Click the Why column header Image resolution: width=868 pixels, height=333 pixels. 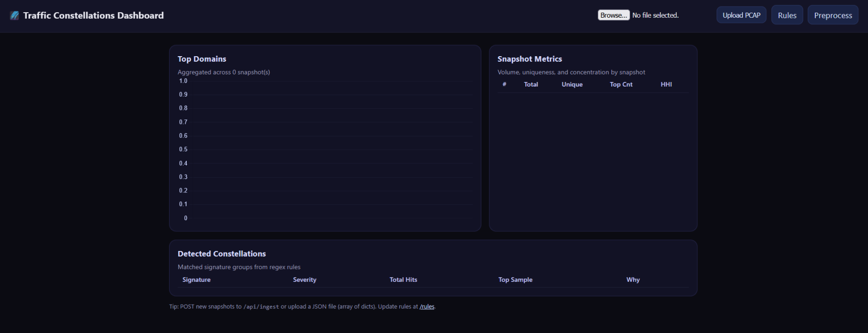pyautogui.click(x=633, y=280)
